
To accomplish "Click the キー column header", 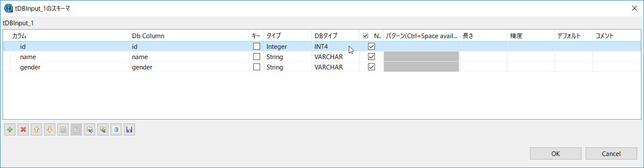I will click(x=256, y=36).
